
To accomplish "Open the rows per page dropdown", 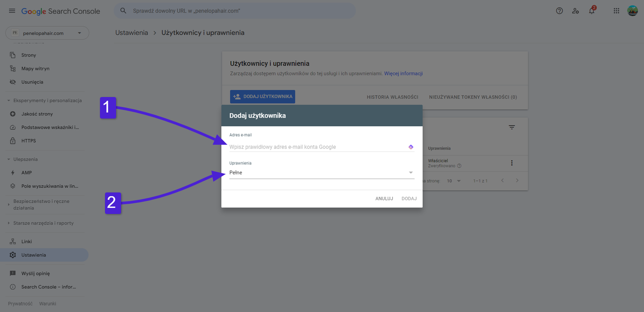I will pos(454,181).
